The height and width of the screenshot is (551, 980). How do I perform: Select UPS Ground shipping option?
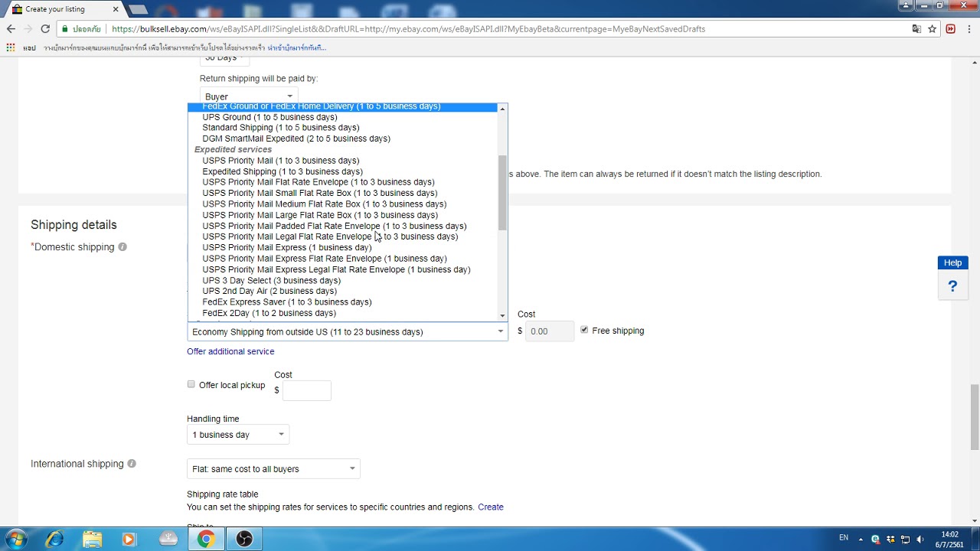coord(269,117)
